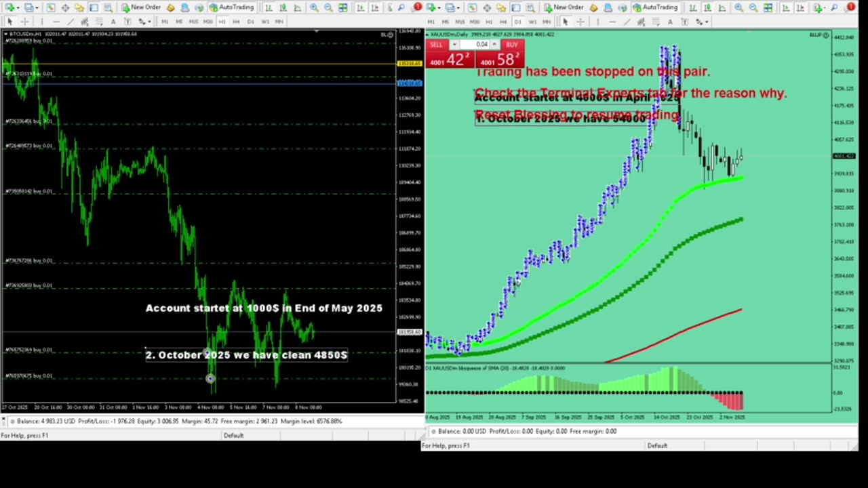Increase volume arrow in one-click trading panel
868x488 pixels.
pyautogui.click(x=494, y=44)
